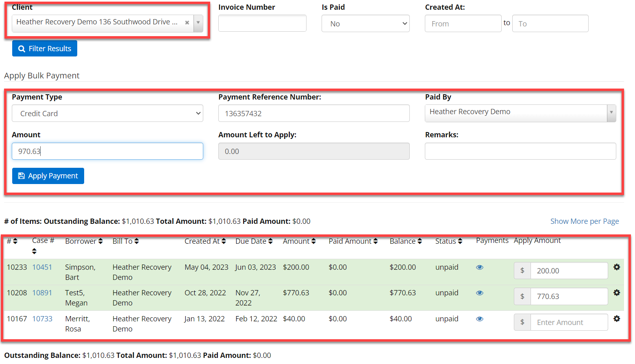Screen dimensions: 635x364
Task: Click the gear icon for invoice 10208
Action: click(617, 292)
